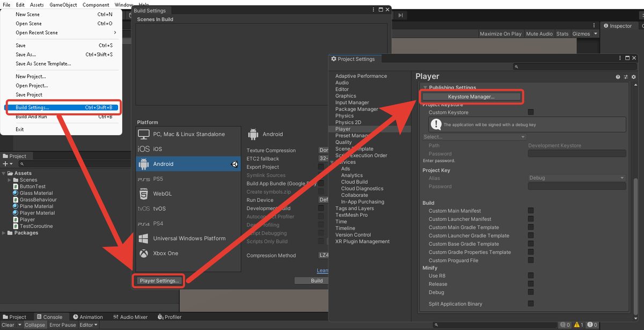Screen dimensions: 644x330
Task: Click the Player Settings... button
Action: [x=159, y=281]
